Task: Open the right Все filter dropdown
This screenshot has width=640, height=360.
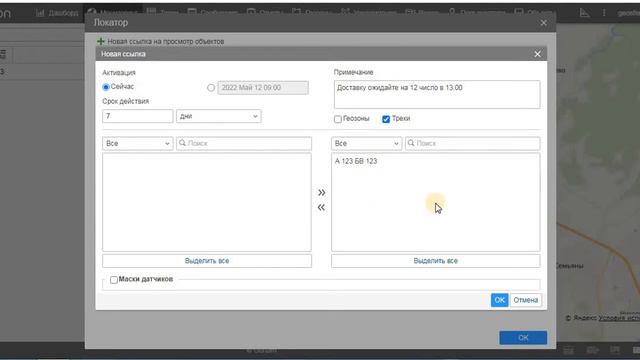Action: click(x=367, y=143)
